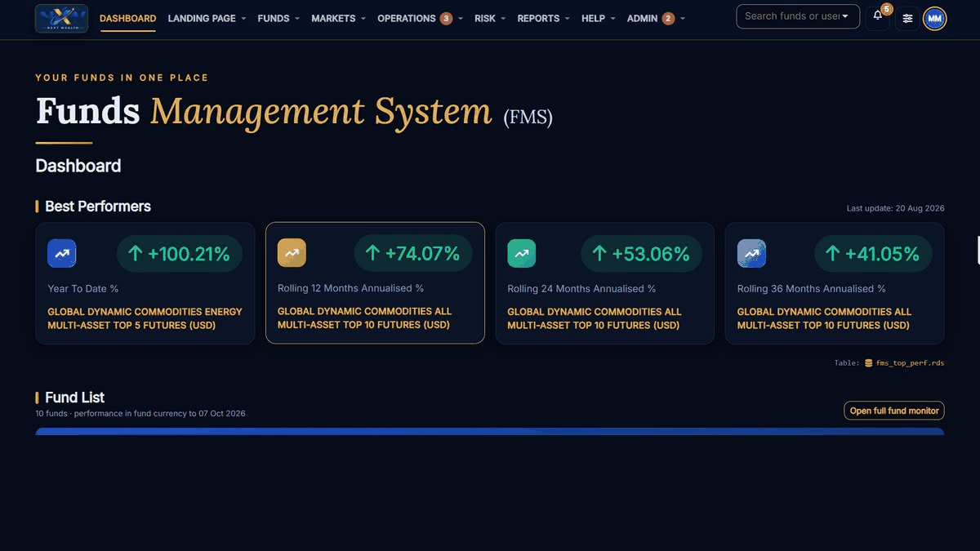Click the white handle at right screen edge
980x551 pixels.
pos(978,251)
